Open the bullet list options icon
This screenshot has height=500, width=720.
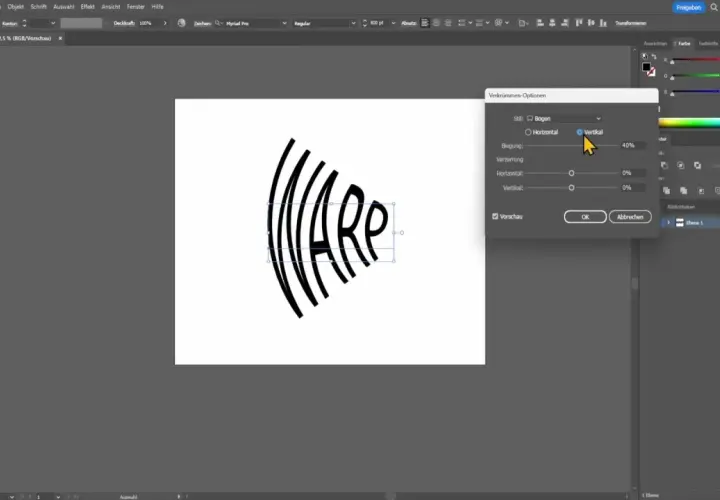point(465,23)
